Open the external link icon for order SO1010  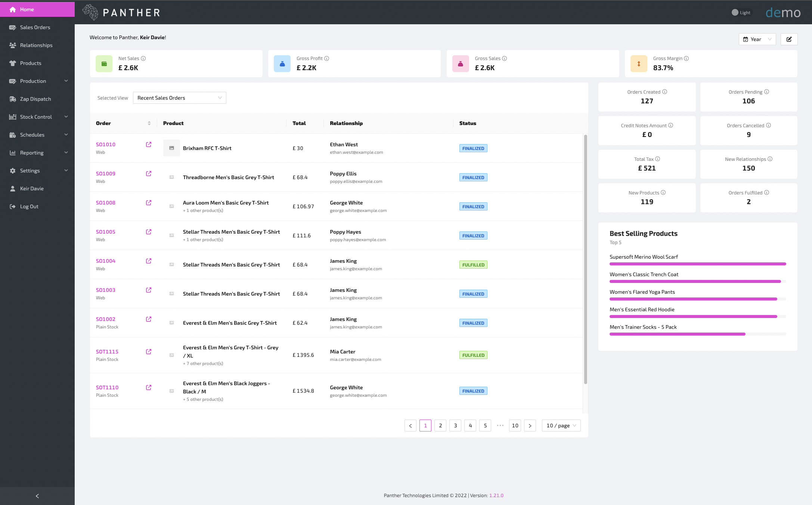tap(149, 144)
